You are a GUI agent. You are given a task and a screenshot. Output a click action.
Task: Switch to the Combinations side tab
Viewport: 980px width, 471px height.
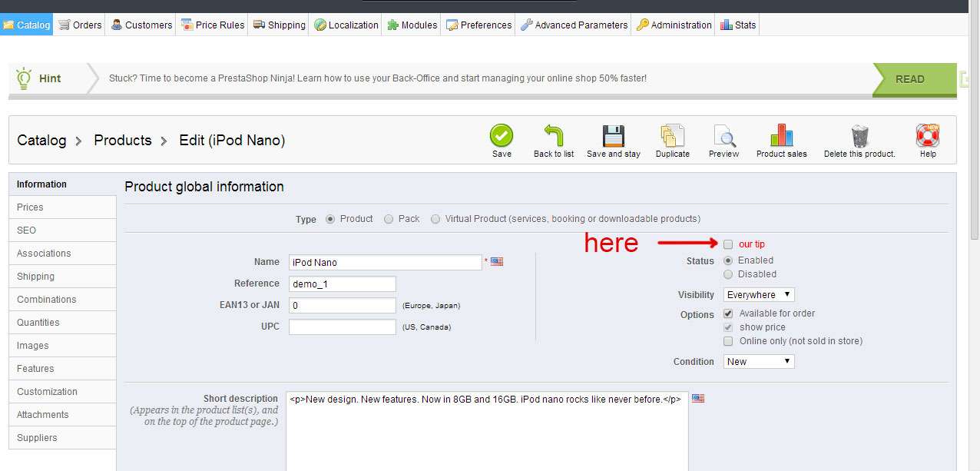[x=62, y=300]
